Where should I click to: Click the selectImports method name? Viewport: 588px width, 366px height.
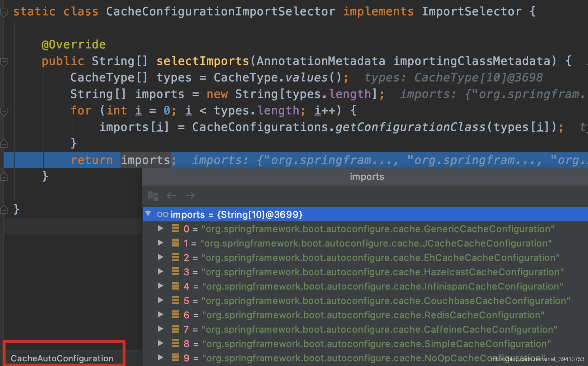point(203,61)
